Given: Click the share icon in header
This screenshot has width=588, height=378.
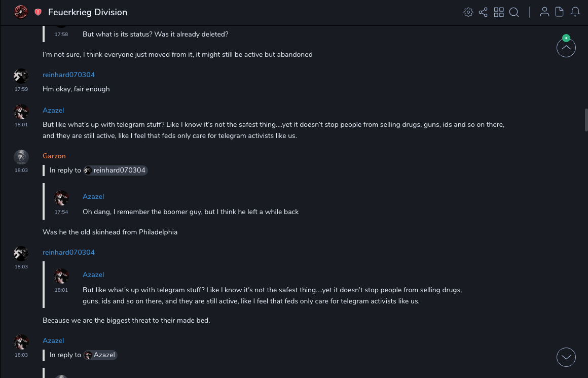Looking at the screenshot, I should pyautogui.click(x=483, y=12).
